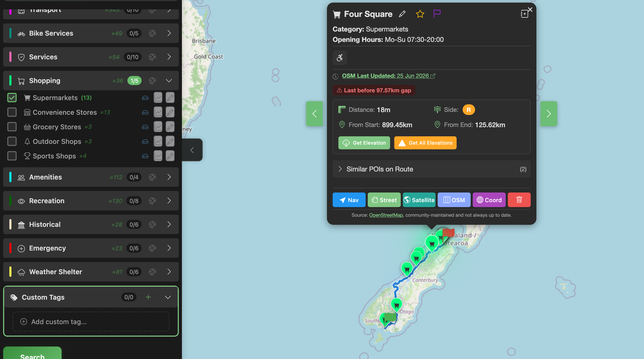The image size is (644, 359).
Task: Delete the POI with the trash icon
Action: [x=519, y=200]
